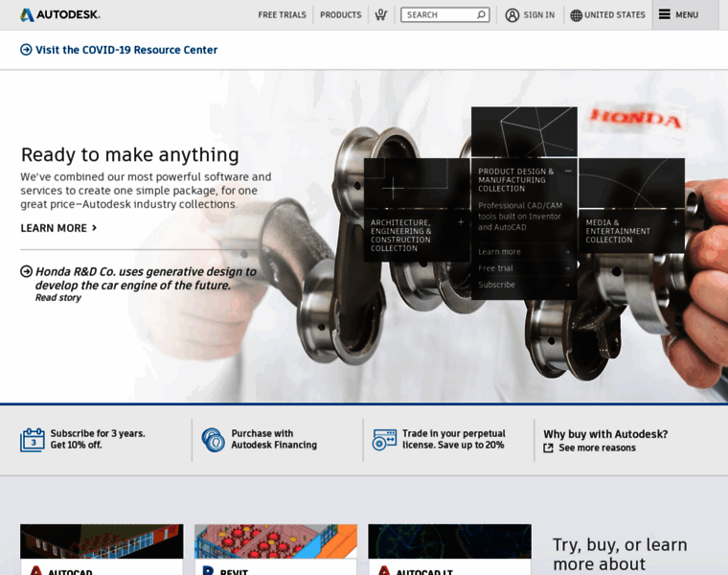728x575 pixels.
Task: Click the hamburger menu icon
Action: [x=665, y=14]
